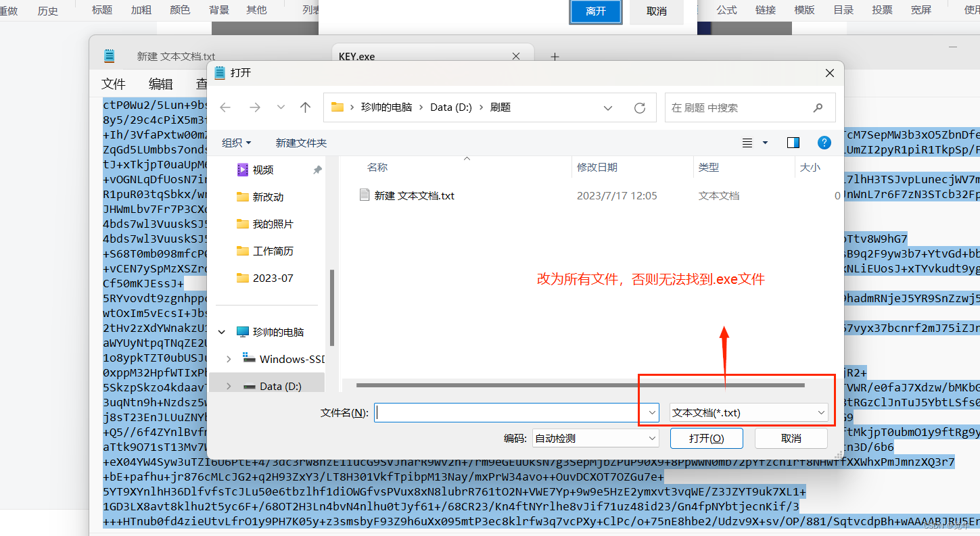This screenshot has width=980, height=536.
Task: Click the search magnifier icon
Action: (x=817, y=107)
